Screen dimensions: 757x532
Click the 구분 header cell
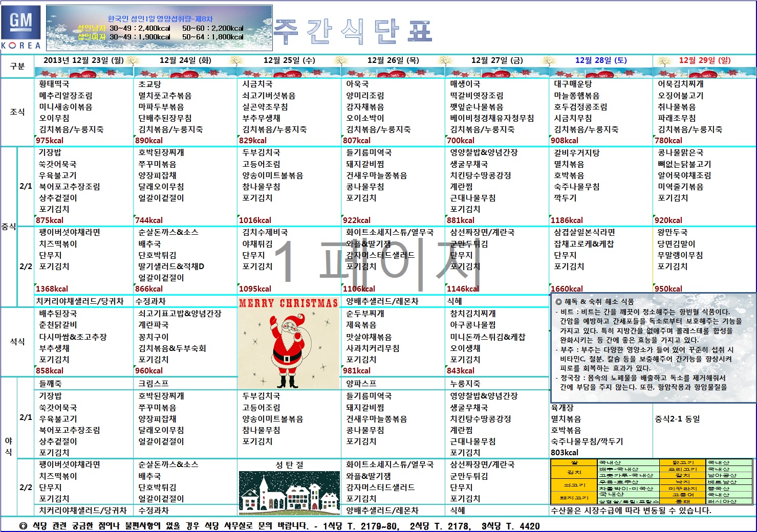[x=17, y=66]
